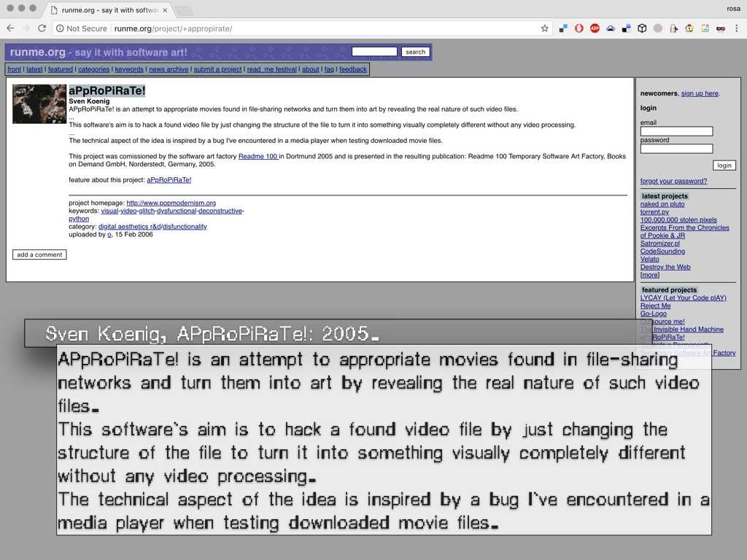This screenshot has width=747, height=560.
Task: Click the add a comment button
Action: pos(39,254)
